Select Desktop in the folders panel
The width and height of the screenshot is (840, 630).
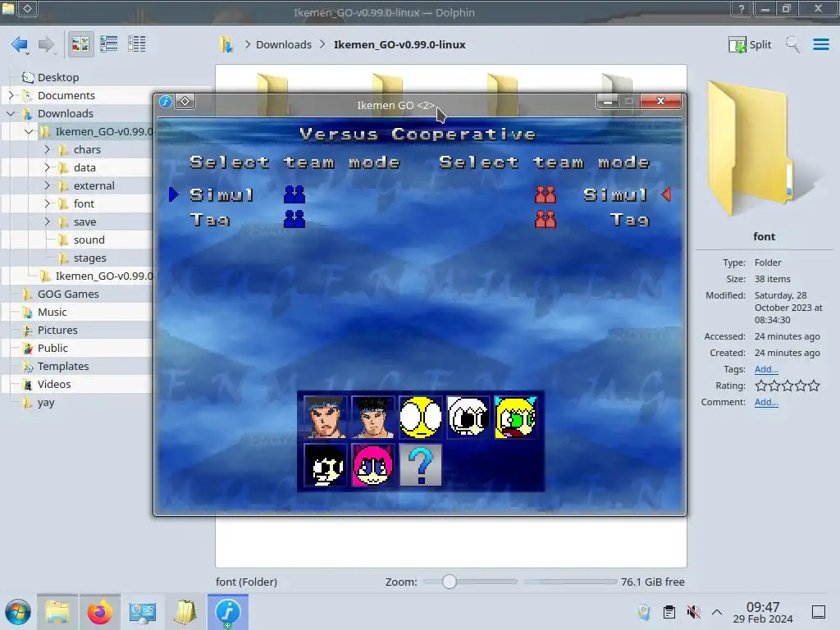tap(58, 77)
